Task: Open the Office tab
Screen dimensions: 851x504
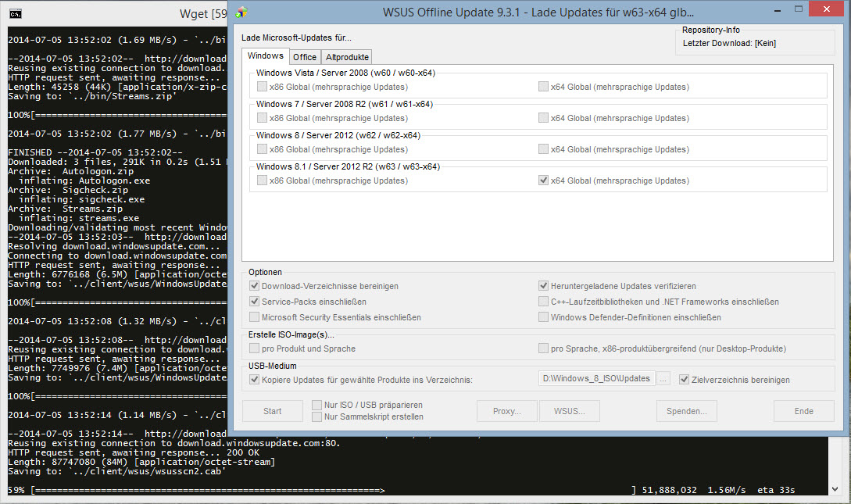Action: 305,57
